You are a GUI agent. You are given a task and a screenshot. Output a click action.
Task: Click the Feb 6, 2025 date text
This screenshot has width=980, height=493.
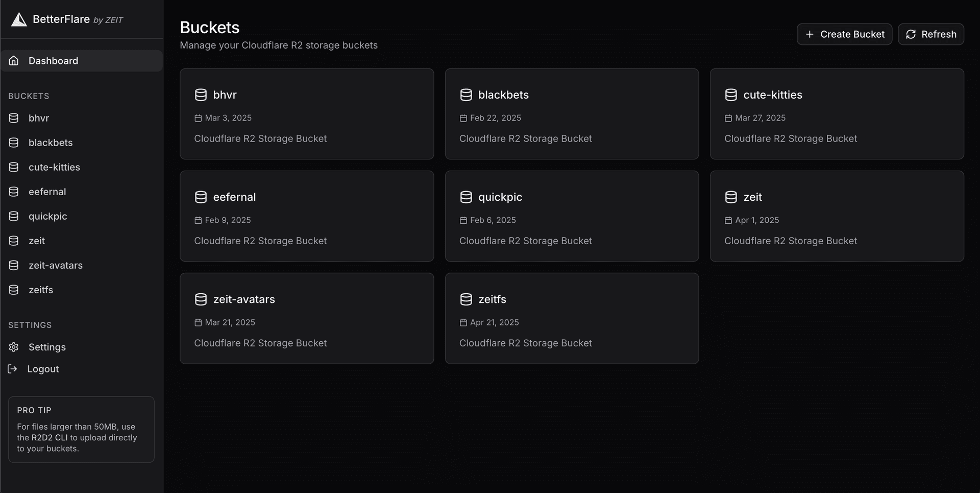(x=493, y=220)
